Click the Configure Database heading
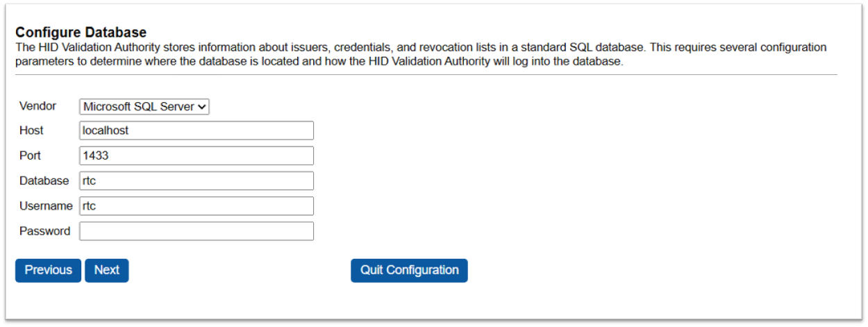Viewport: 868px width, 327px height. point(81,33)
